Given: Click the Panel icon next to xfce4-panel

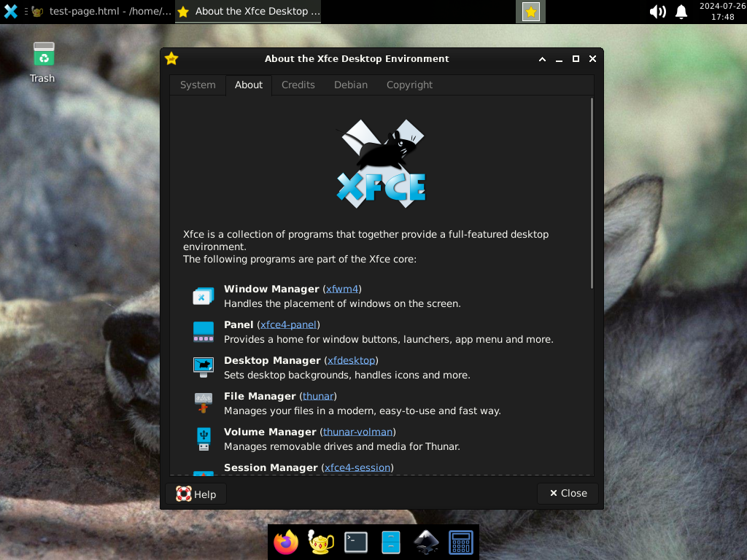Looking at the screenshot, I should 203,331.
